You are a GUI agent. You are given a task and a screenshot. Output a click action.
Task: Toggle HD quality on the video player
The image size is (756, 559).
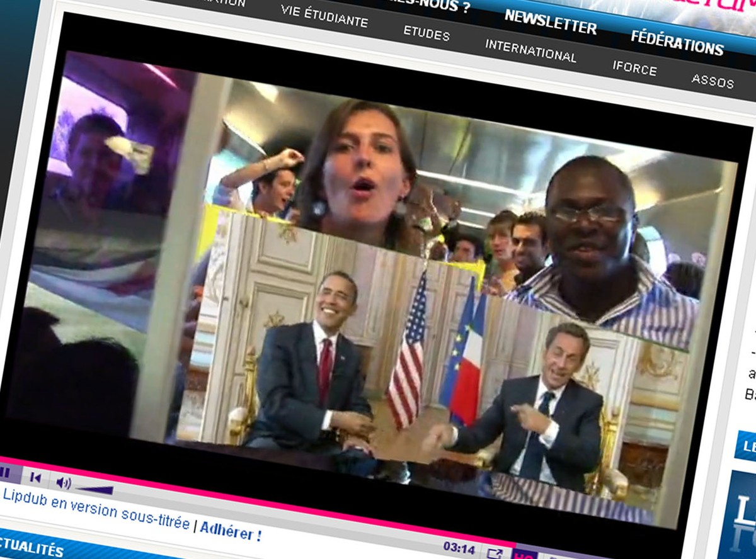524,555
